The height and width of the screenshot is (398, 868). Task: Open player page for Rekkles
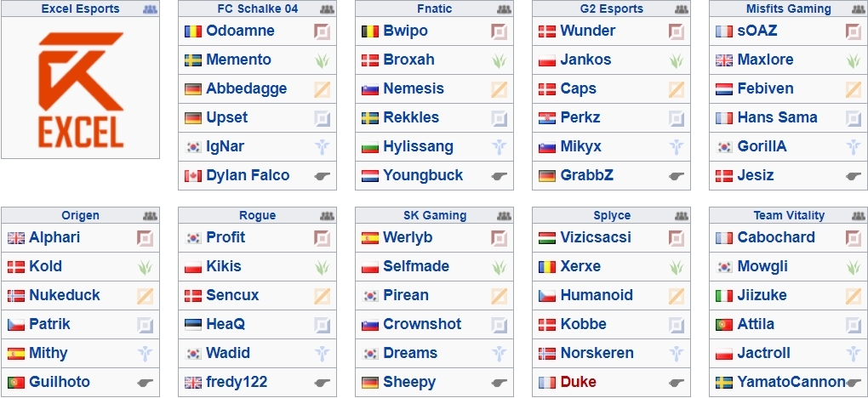411,117
